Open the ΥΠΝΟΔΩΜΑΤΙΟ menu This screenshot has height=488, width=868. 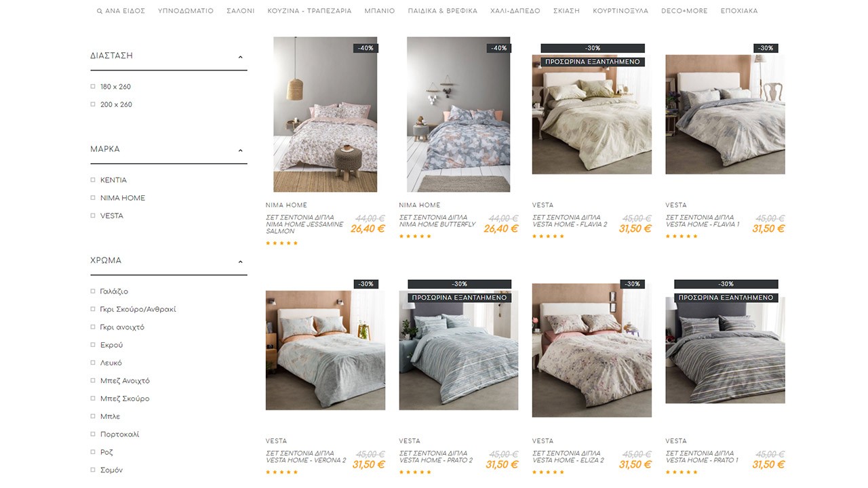(186, 12)
